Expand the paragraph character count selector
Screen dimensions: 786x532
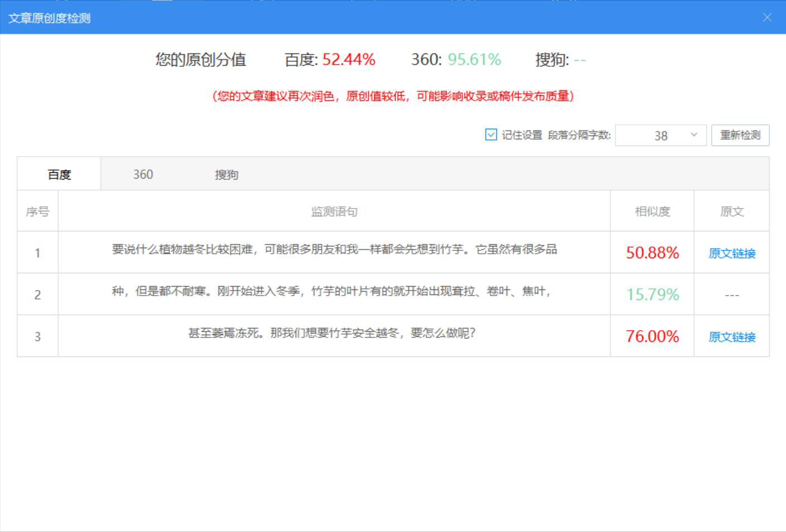pos(693,135)
